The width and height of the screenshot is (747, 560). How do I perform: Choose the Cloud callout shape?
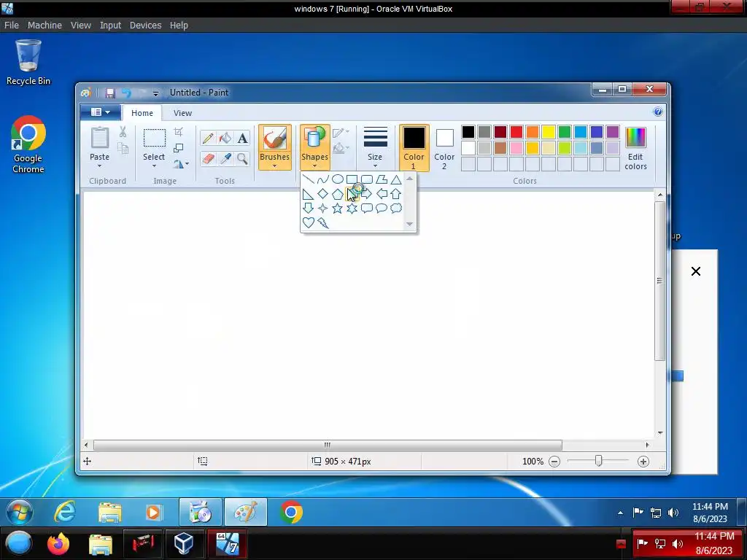[x=396, y=209]
